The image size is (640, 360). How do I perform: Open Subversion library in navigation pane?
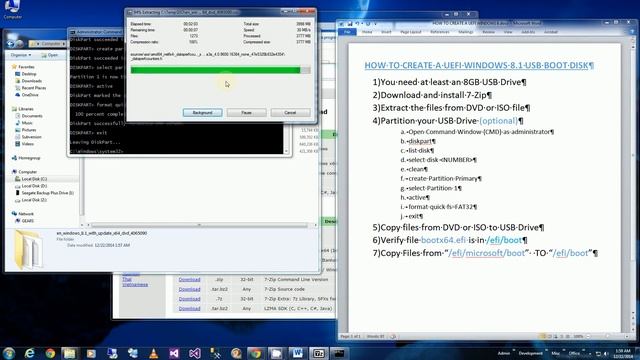(31, 137)
